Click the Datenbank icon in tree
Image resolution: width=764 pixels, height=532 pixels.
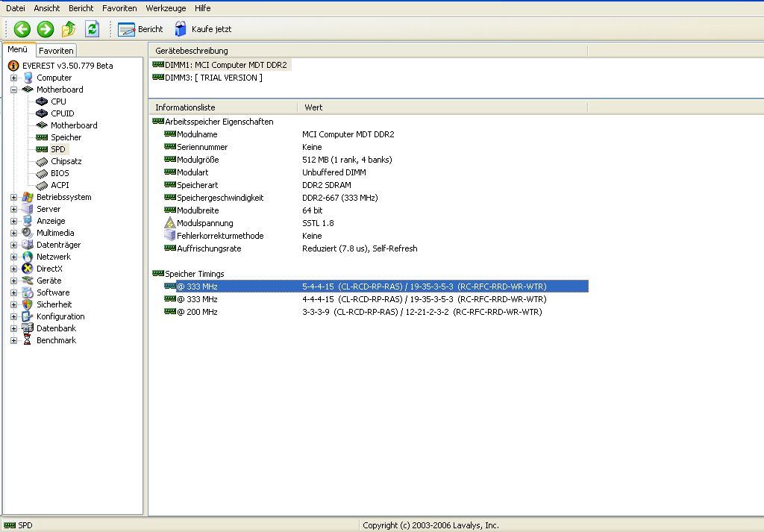pyautogui.click(x=28, y=328)
